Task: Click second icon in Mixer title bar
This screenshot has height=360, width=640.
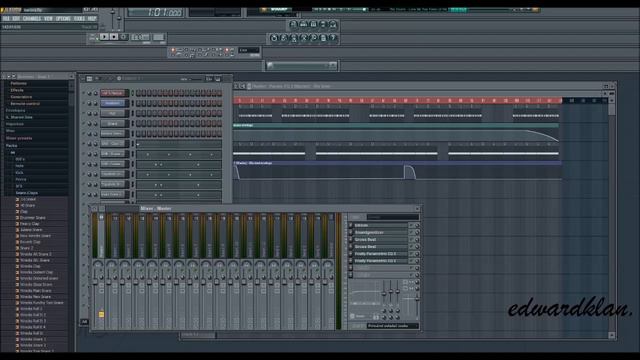Action: 102,209
